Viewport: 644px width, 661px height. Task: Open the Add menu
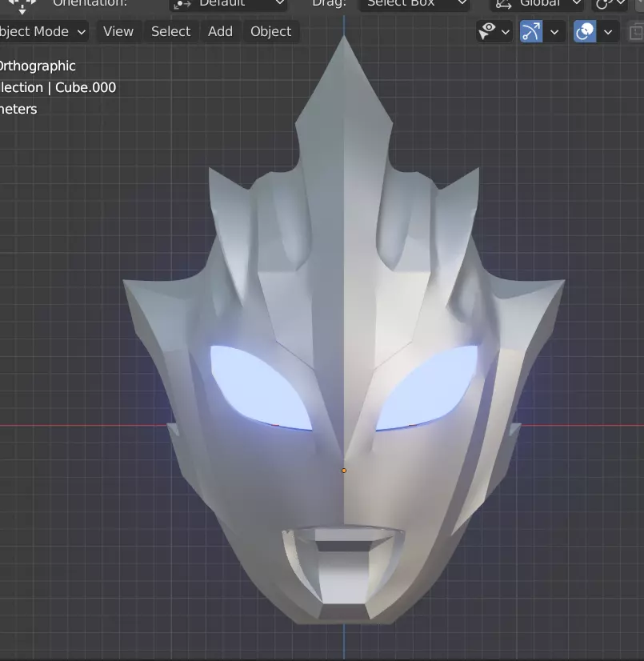220,32
